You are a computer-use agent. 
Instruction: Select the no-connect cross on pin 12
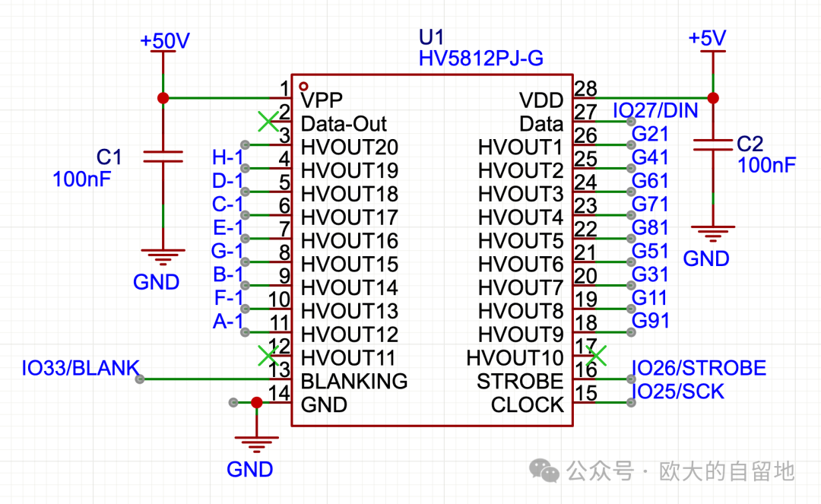pyautogui.click(x=268, y=356)
